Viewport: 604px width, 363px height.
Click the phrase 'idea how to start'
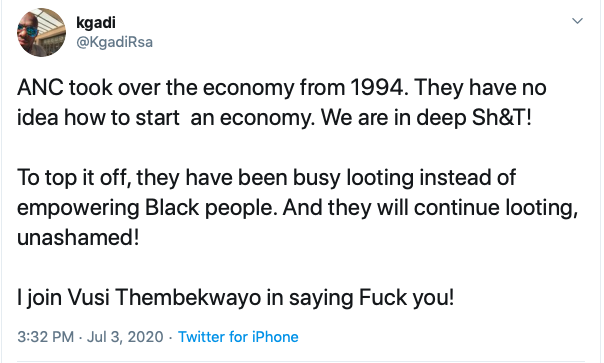point(98,118)
